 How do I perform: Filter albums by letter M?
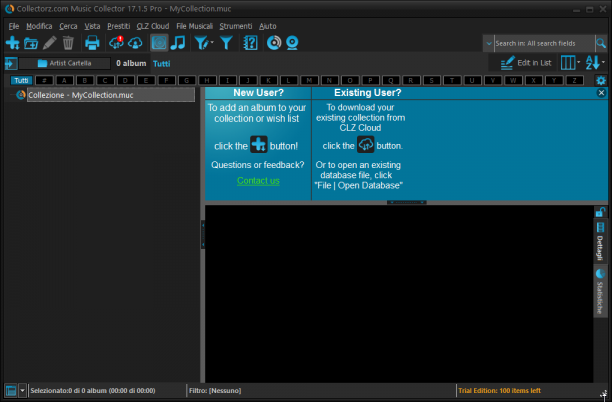309,80
